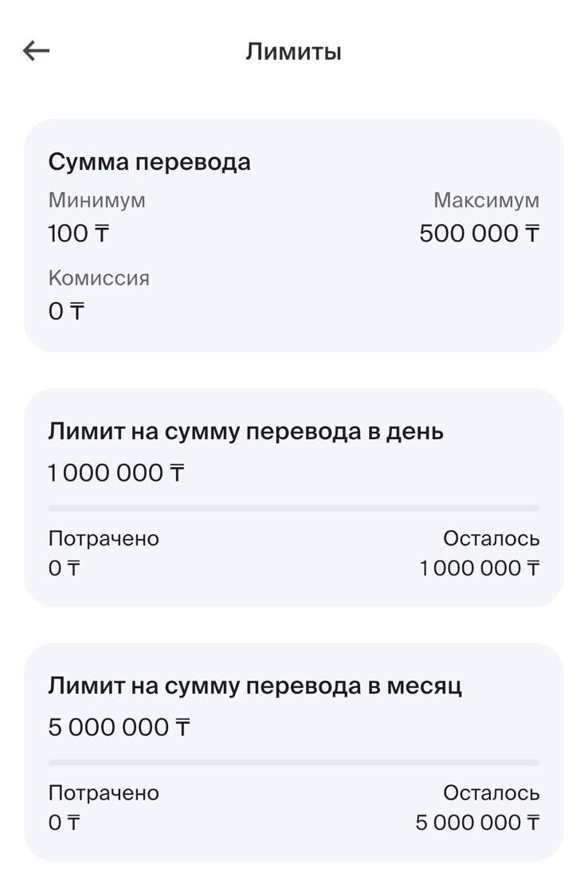Screen dimensions: 588x896
Task: Tap the 1 000 000 ₸ daily limit amount
Action: click(x=116, y=474)
